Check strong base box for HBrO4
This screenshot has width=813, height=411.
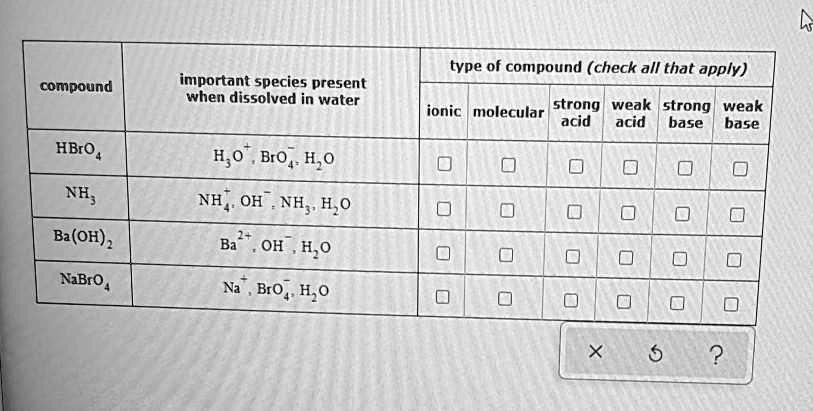point(684,167)
